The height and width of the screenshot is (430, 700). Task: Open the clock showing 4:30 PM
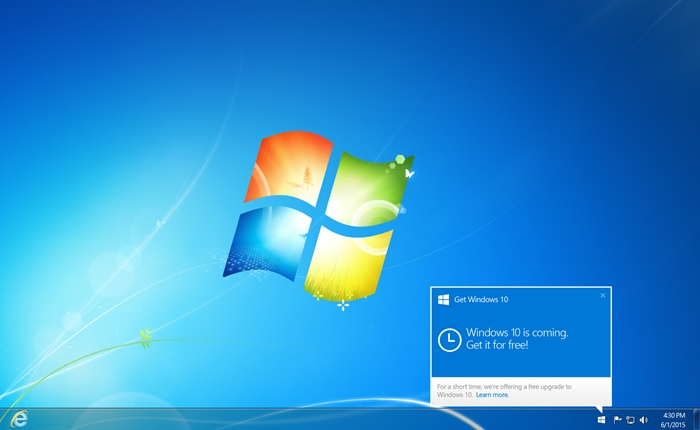click(674, 415)
